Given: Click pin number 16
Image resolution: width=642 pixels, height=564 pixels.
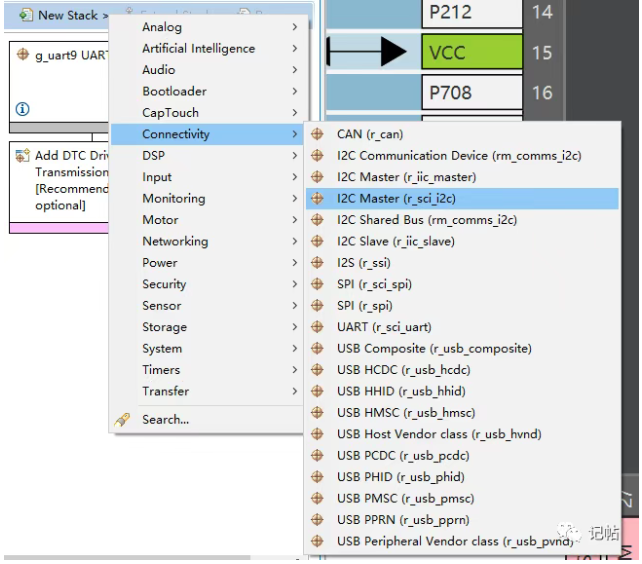Looking at the screenshot, I should pyautogui.click(x=543, y=93).
